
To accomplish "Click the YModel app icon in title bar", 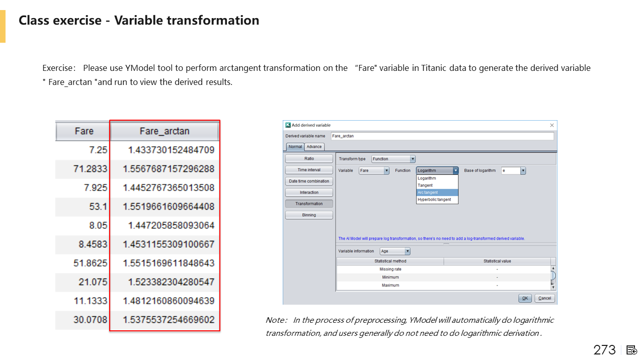I will (x=288, y=125).
